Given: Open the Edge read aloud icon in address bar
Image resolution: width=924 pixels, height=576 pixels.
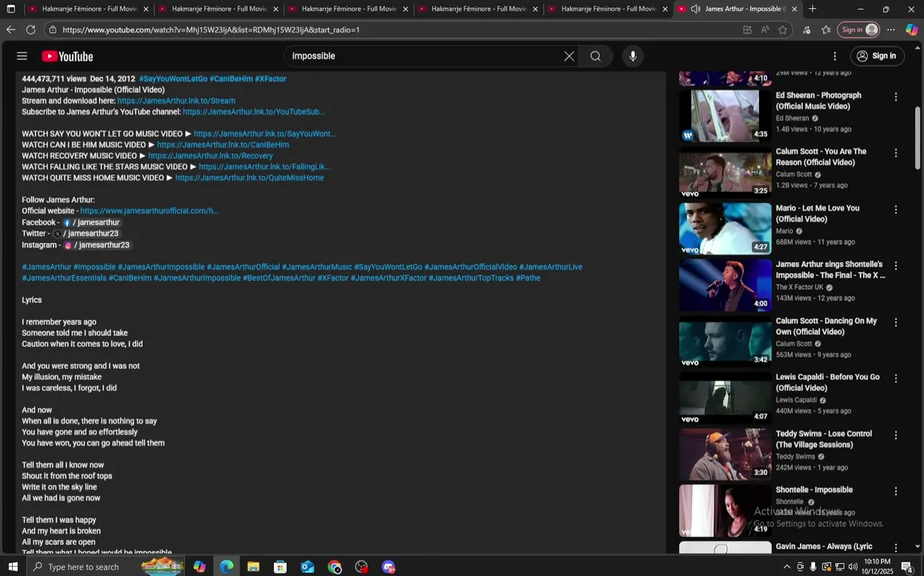Looking at the screenshot, I should click(x=765, y=30).
